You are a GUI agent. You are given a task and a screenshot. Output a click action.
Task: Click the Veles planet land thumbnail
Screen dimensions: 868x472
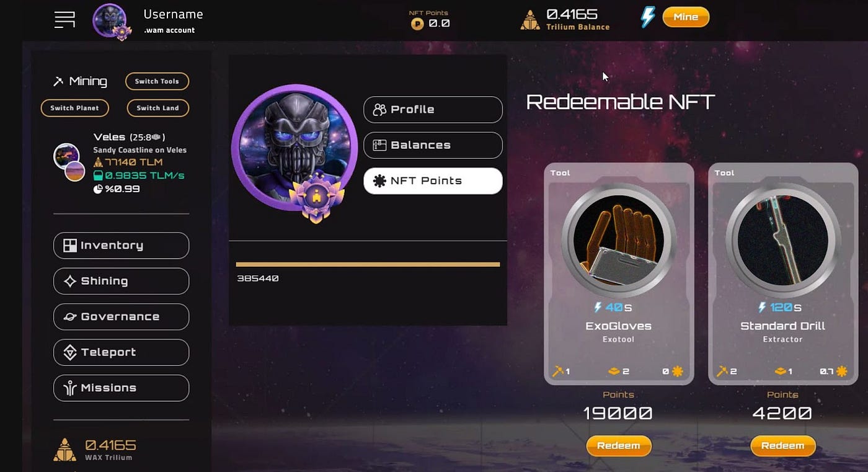pos(68,161)
